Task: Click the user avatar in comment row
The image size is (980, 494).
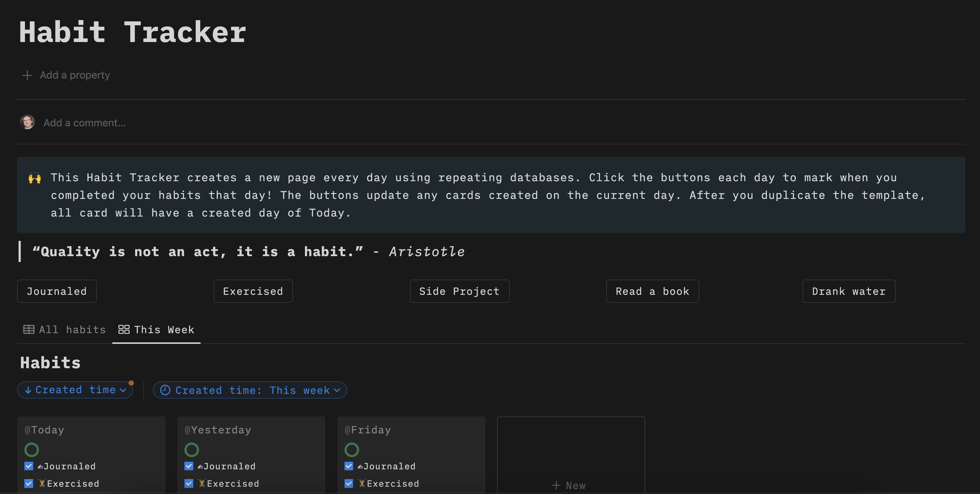Action: 27,122
